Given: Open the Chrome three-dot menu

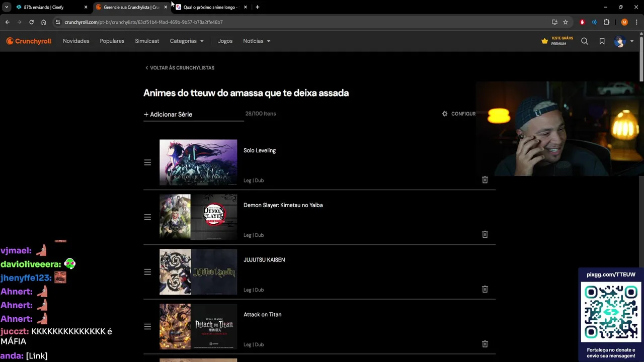Looking at the screenshot, I should tap(636, 22).
